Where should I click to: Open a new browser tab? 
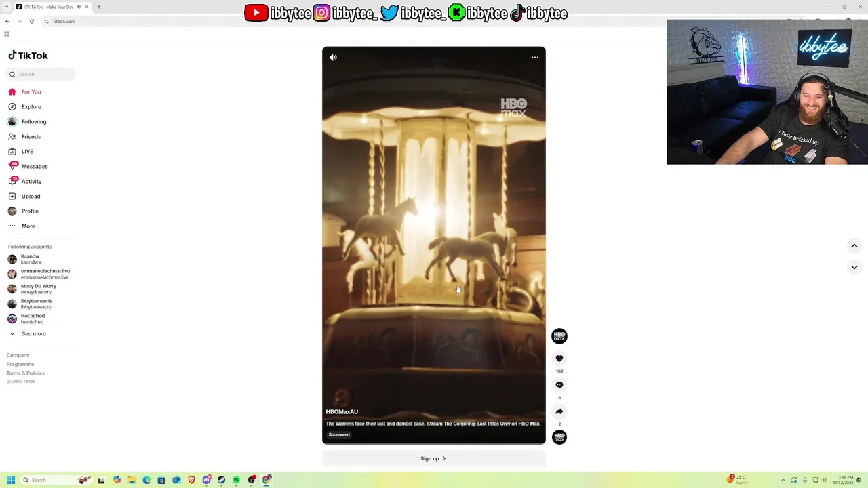(x=99, y=7)
